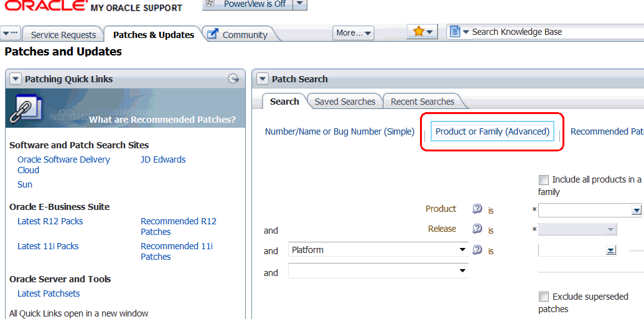Click the help icon next to Release
This screenshot has height=319, width=644.
[477, 229]
